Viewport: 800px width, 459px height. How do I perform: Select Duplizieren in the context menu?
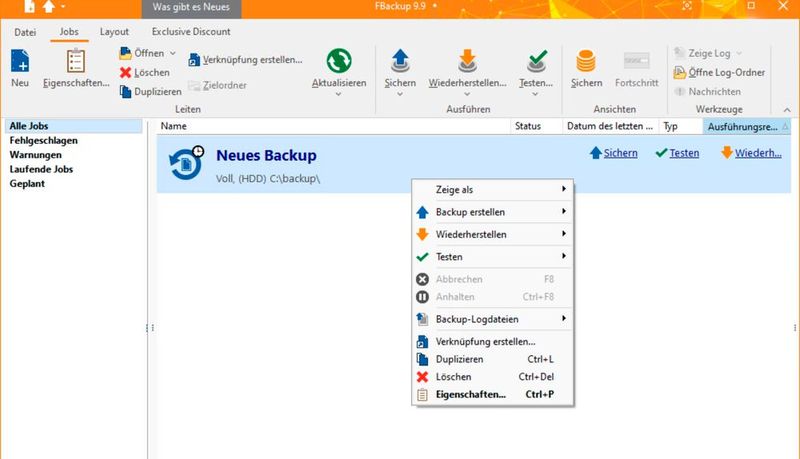click(493, 359)
